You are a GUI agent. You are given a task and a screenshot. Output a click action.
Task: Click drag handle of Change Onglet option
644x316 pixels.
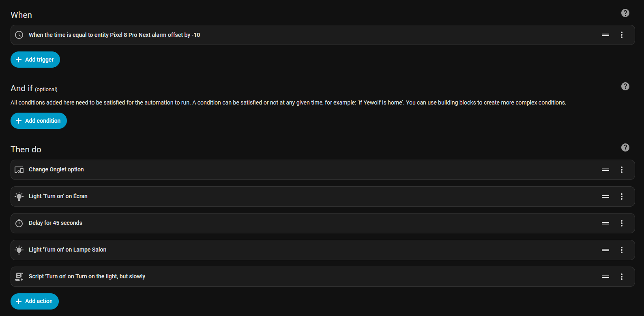coord(605,170)
